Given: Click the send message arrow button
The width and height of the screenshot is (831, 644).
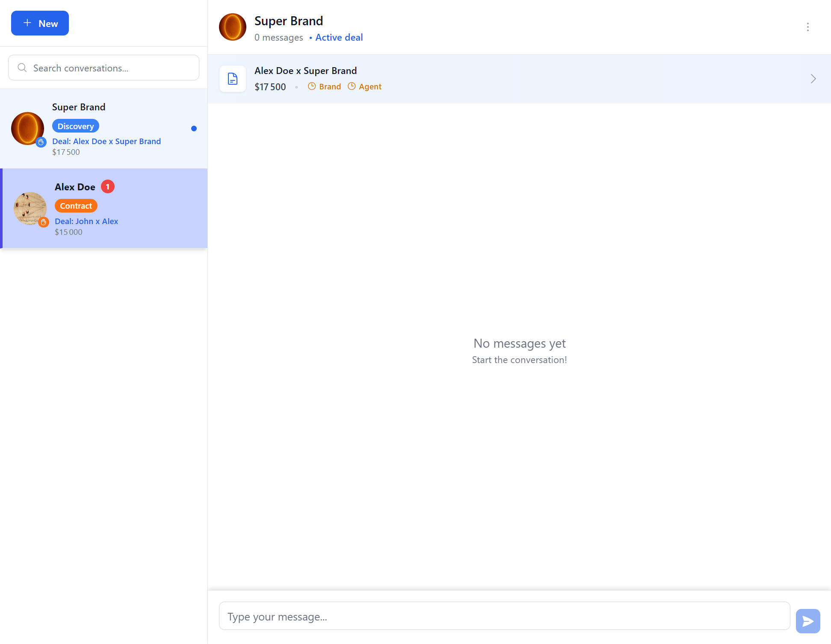Looking at the screenshot, I should coord(808,621).
